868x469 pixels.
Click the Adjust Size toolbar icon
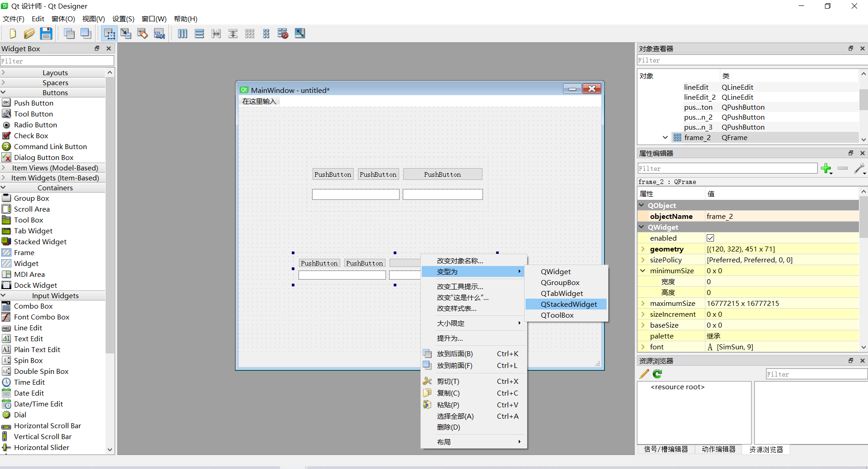pos(300,34)
